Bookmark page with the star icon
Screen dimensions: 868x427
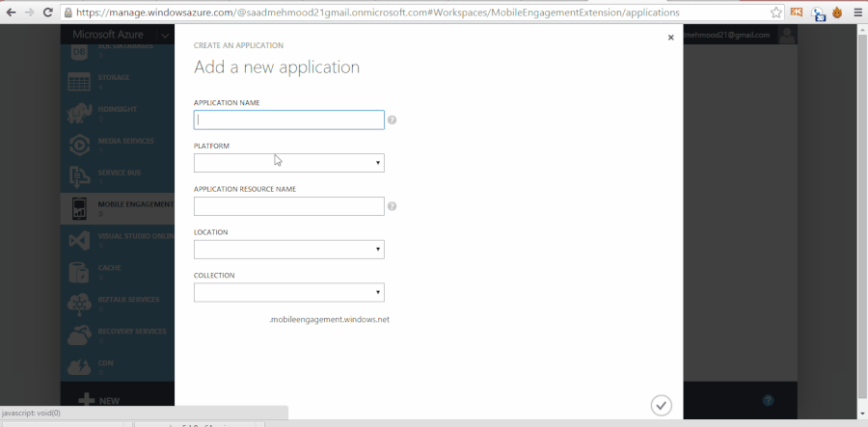776,13
